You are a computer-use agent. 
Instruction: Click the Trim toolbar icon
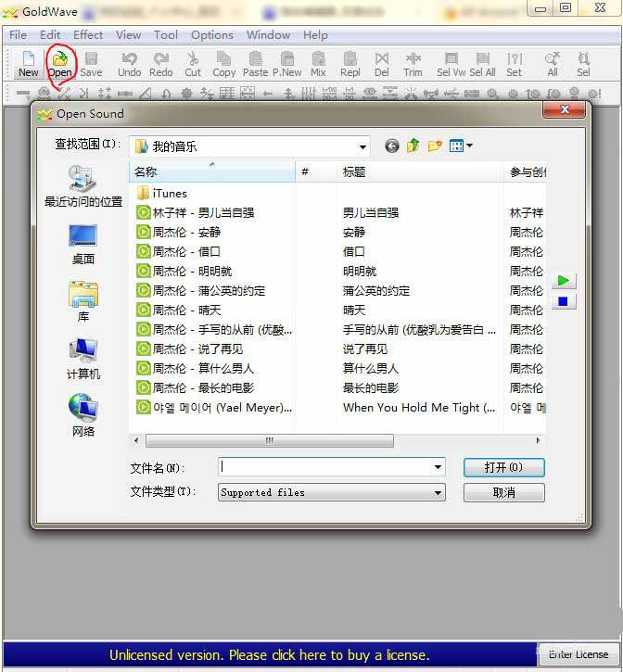(x=413, y=63)
